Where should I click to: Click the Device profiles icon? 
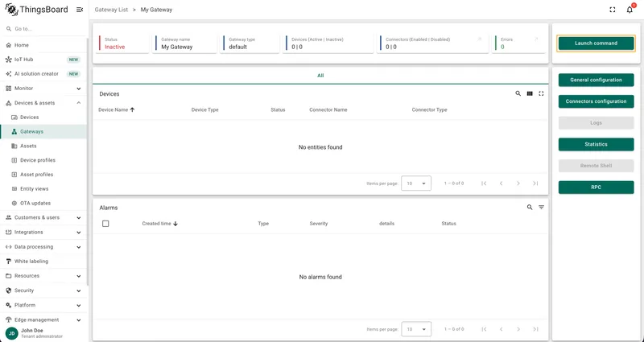[x=14, y=160]
